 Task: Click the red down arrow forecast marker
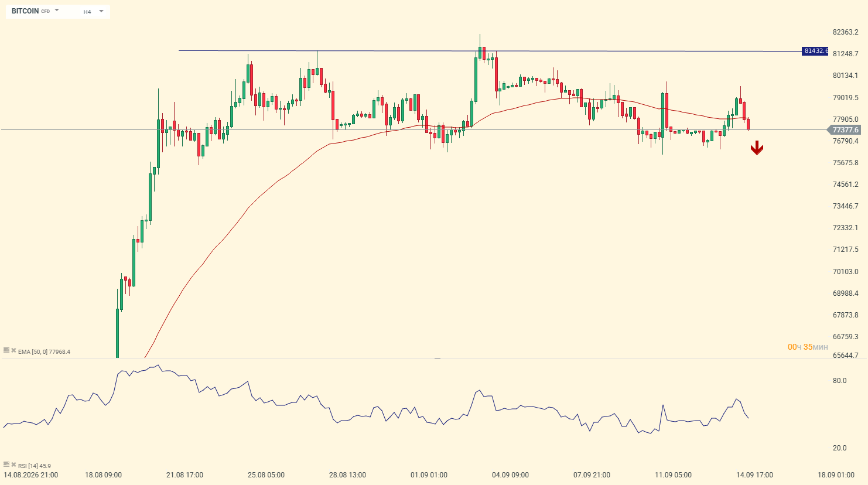coord(757,148)
